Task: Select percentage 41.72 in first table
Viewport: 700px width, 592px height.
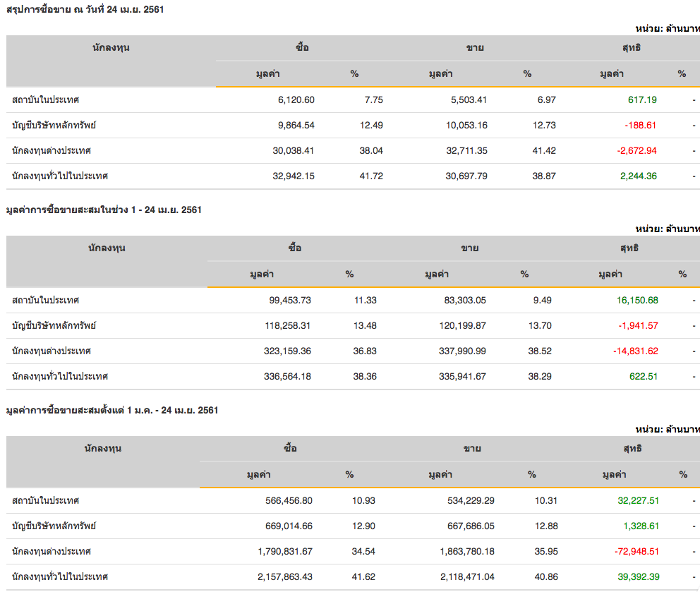Action: [x=371, y=176]
